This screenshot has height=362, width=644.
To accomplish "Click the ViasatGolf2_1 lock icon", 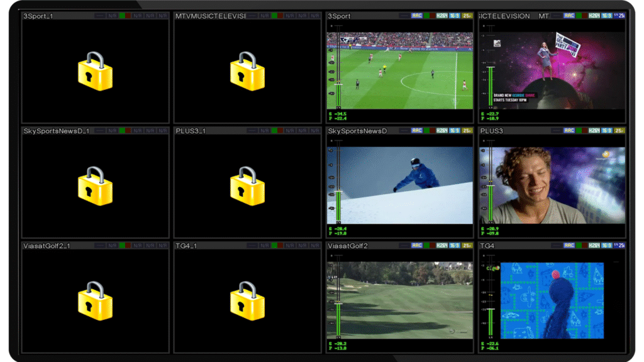I will (95, 301).
